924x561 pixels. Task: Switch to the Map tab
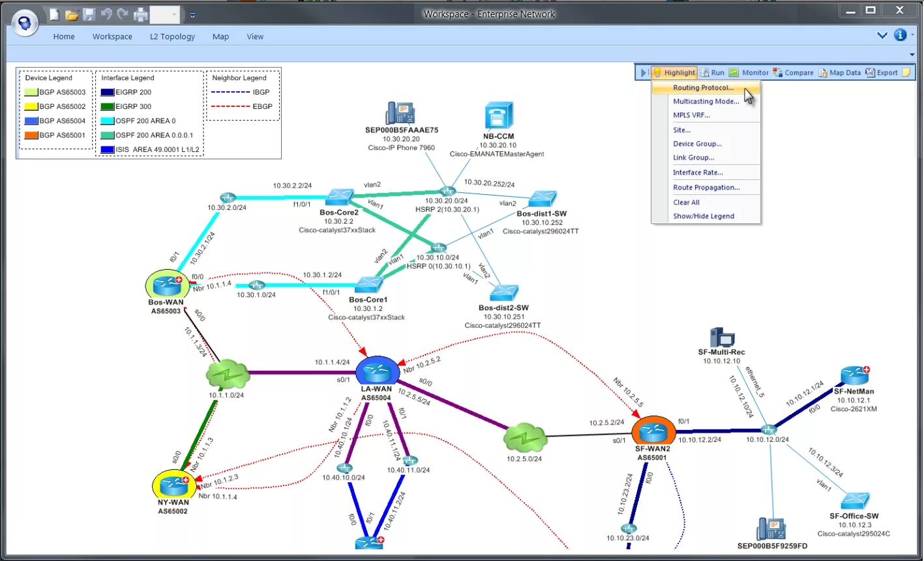tap(220, 36)
